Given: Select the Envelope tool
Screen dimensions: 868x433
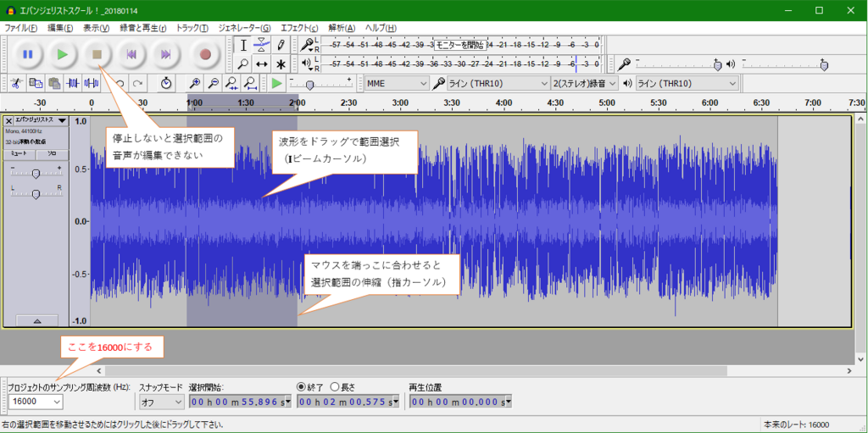Looking at the screenshot, I should pyautogui.click(x=261, y=46).
